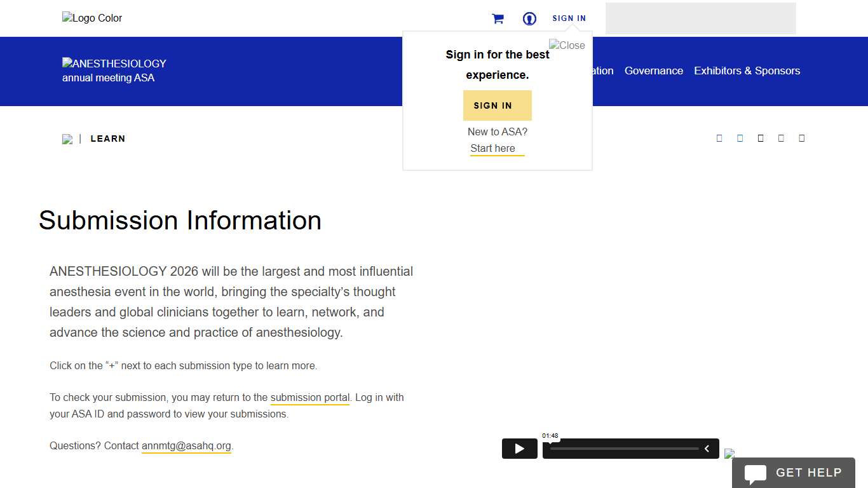This screenshot has width=868, height=488.
Task: Click the annmtg@asahq.org email link
Action: pos(186,446)
